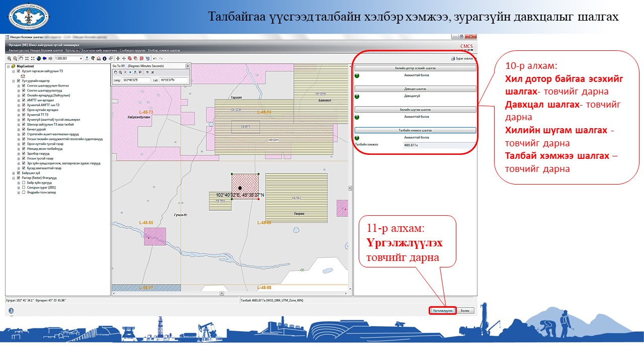644x362 pixels.
Task: Expand the Улсын тусгай газар layer node
Action: pyautogui.click(x=19, y=158)
